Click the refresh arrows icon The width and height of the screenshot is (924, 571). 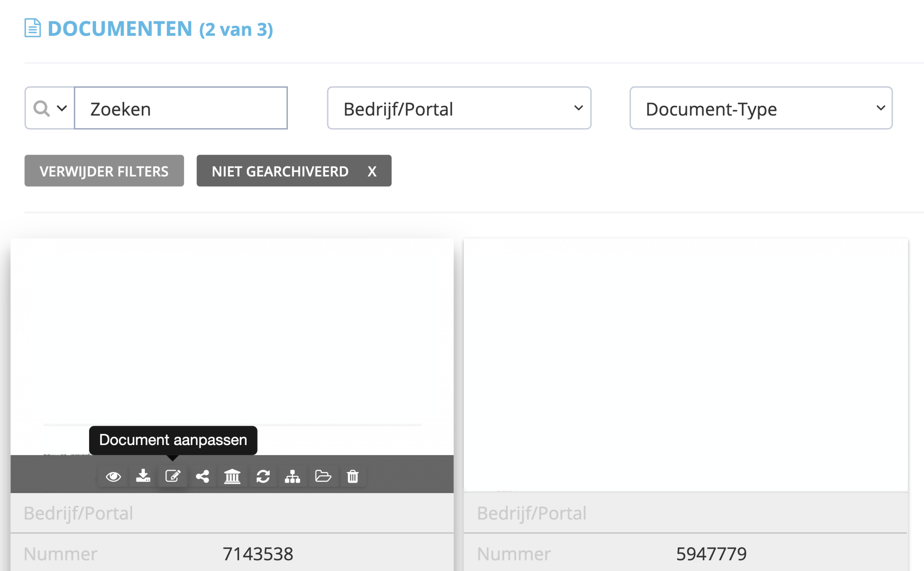click(x=263, y=477)
